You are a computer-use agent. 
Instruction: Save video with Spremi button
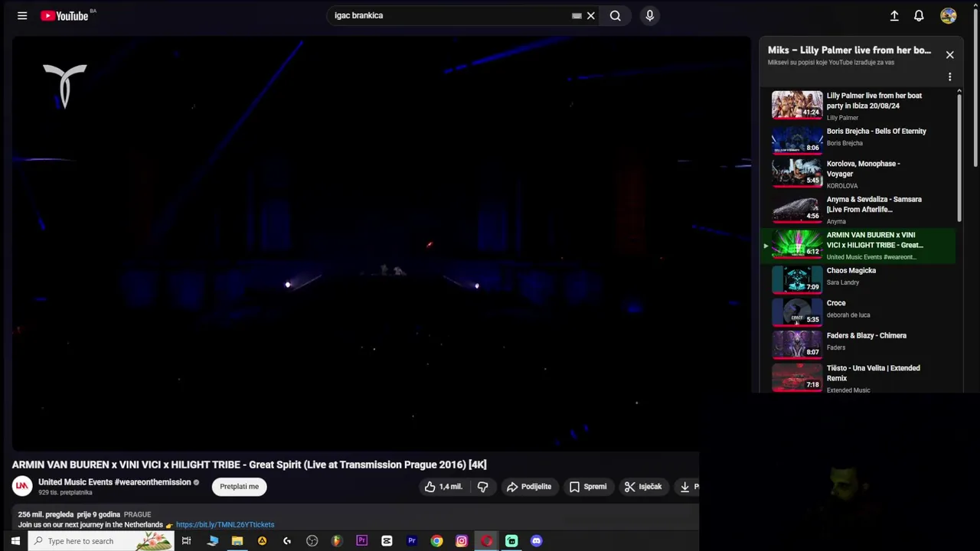point(588,487)
